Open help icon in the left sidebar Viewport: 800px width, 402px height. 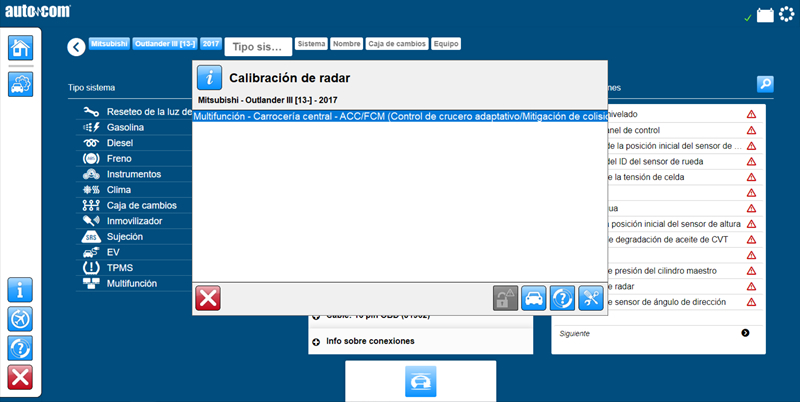point(20,348)
